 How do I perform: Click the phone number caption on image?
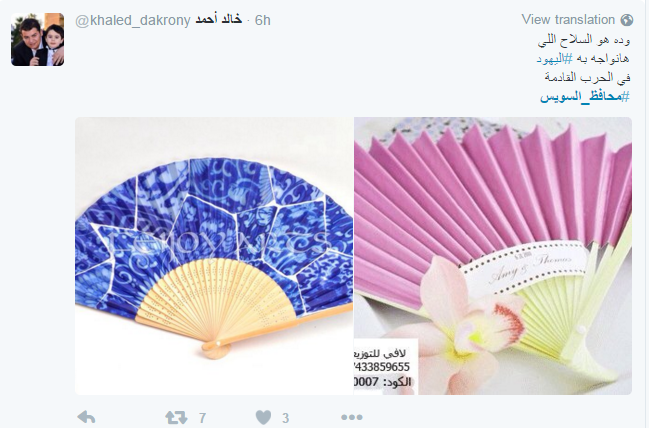[382, 367]
